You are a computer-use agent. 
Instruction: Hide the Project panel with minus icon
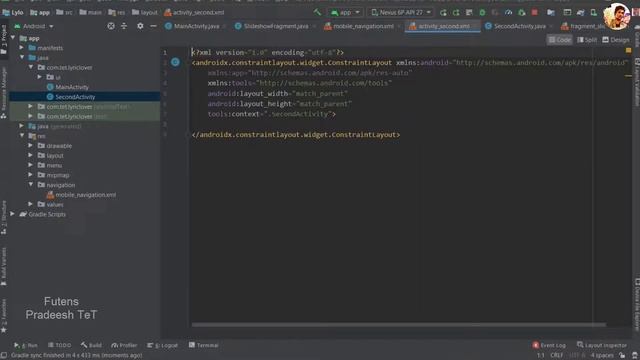tap(153, 26)
